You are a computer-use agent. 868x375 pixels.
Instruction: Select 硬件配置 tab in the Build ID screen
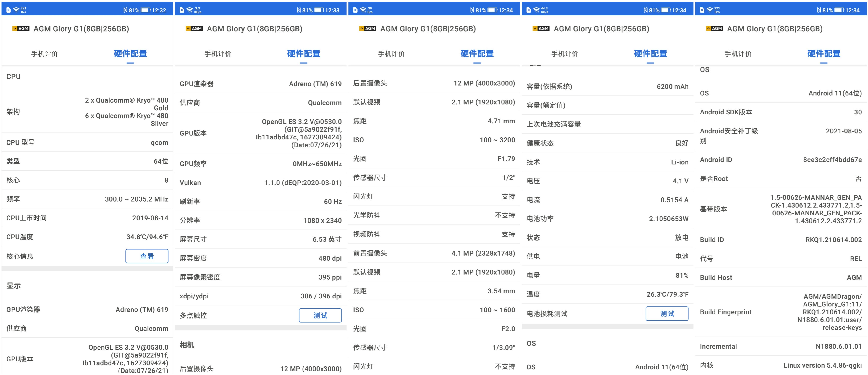point(824,53)
